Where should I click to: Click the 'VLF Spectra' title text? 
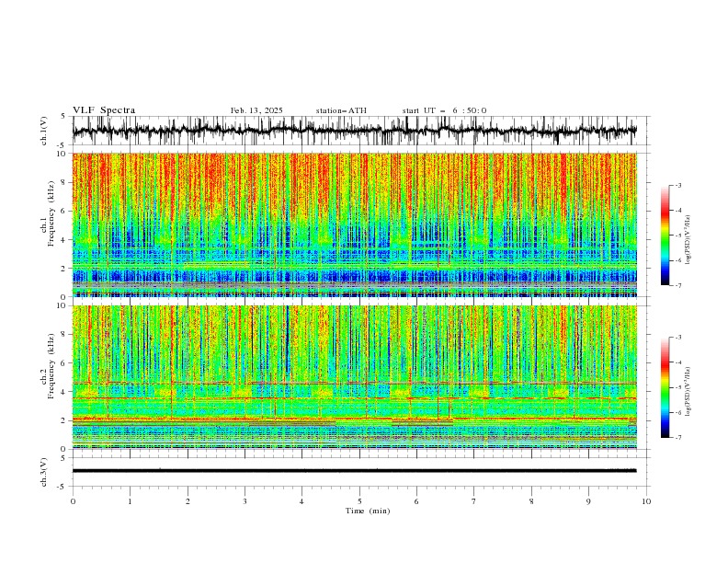tap(104, 110)
